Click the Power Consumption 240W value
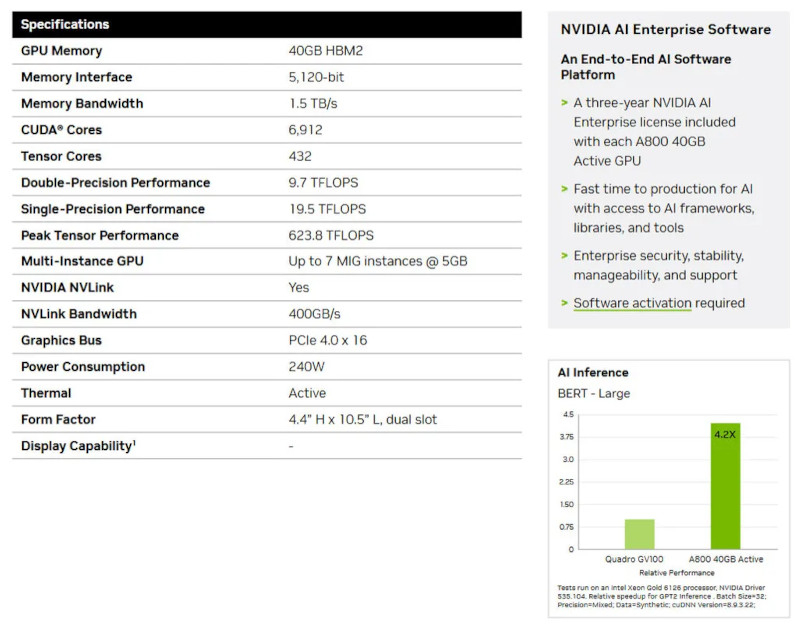Image resolution: width=800 pixels, height=626 pixels. pos(305,367)
